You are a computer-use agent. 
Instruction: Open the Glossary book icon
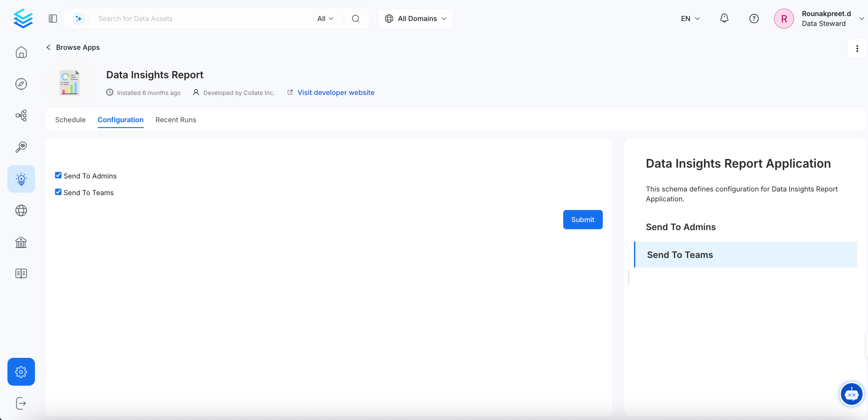[x=21, y=273]
